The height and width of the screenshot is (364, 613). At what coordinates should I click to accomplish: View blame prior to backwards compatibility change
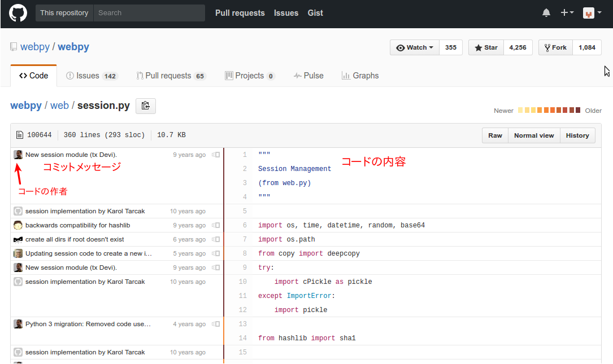click(x=216, y=225)
